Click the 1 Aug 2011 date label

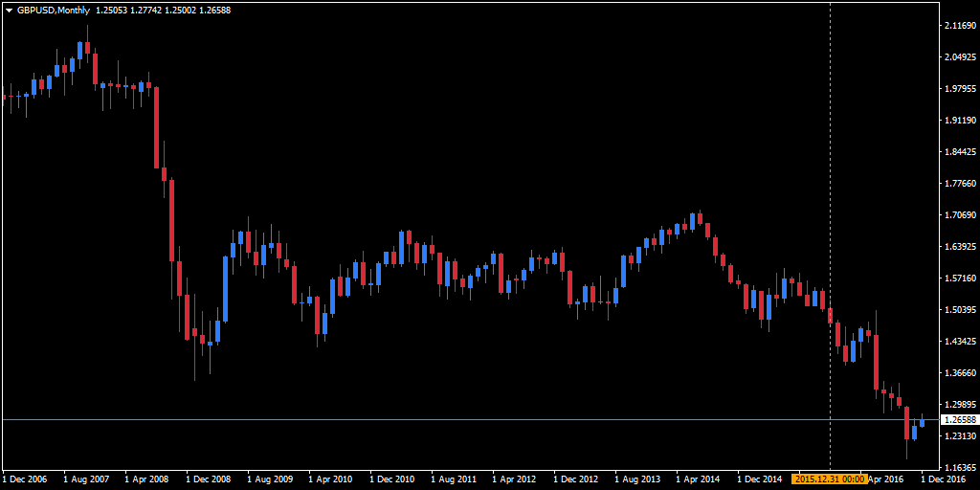(454, 479)
